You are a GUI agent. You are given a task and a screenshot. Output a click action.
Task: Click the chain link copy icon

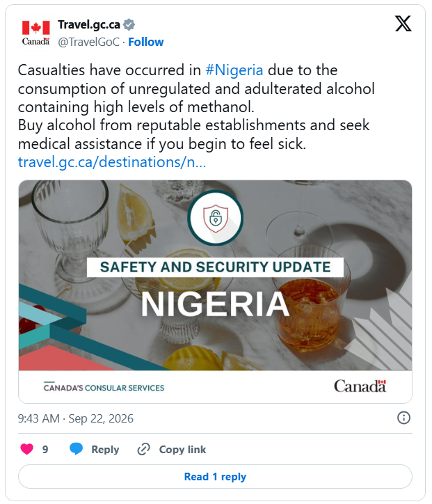coord(143,450)
